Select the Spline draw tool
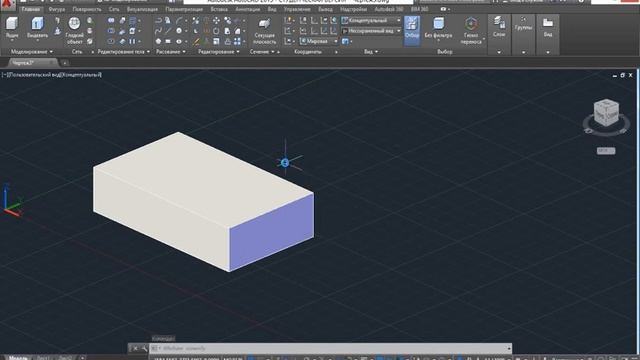640x360 pixels. coord(158,31)
